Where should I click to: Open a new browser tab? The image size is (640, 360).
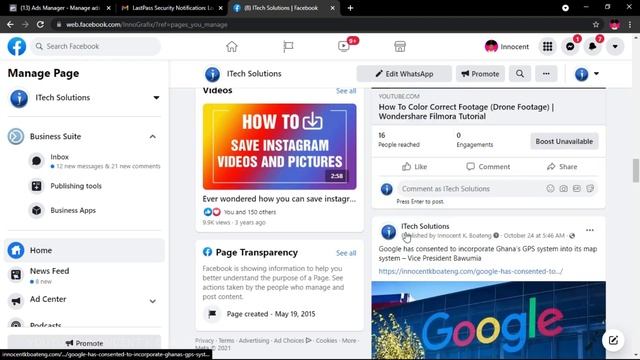coord(350,8)
